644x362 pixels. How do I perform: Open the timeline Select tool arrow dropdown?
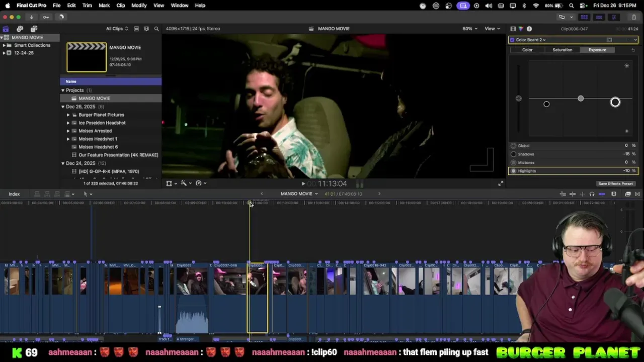(87, 194)
